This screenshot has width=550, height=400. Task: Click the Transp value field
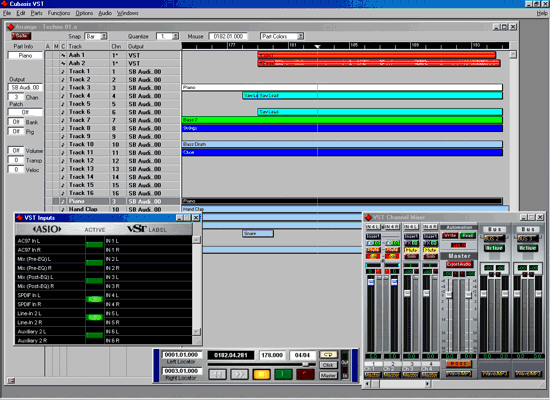[x=16, y=160]
